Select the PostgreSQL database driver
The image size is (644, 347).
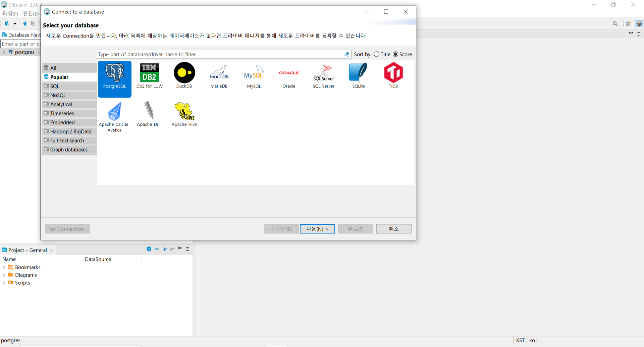point(115,79)
